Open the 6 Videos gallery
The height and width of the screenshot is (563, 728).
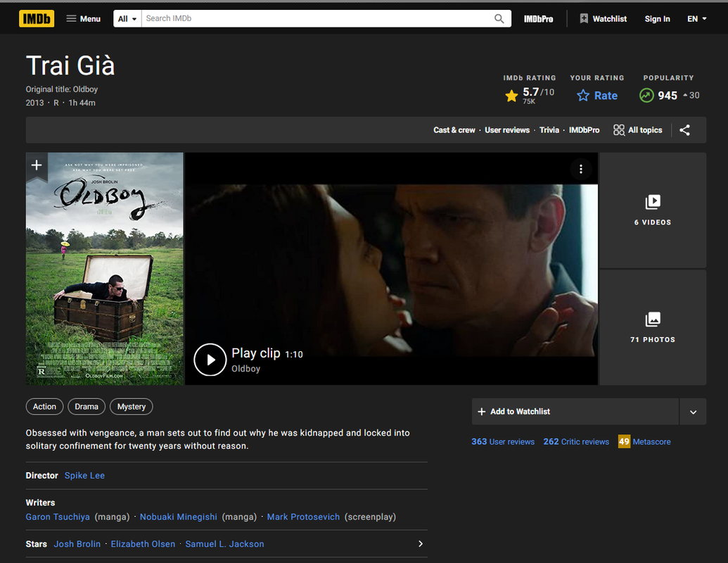(x=653, y=210)
